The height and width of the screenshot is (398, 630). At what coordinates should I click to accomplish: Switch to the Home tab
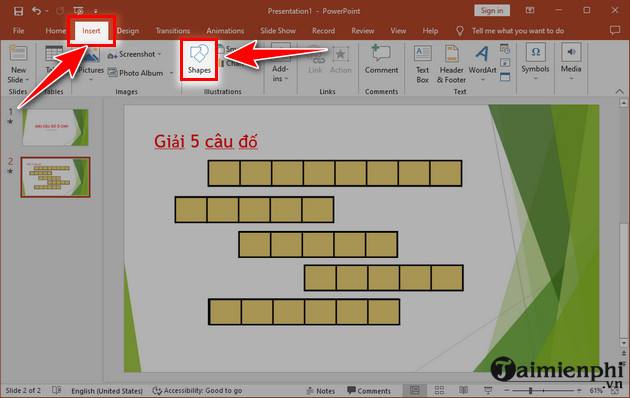(x=55, y=31)
